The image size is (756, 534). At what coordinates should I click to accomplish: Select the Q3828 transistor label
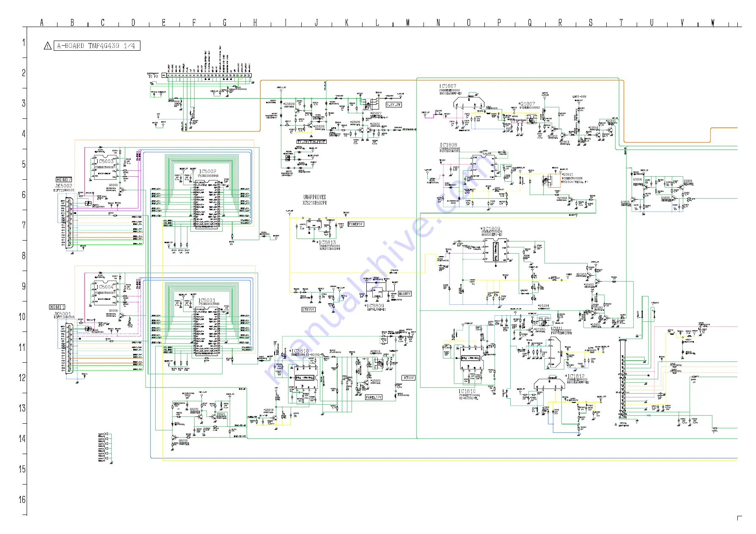(x=319, y=126)
